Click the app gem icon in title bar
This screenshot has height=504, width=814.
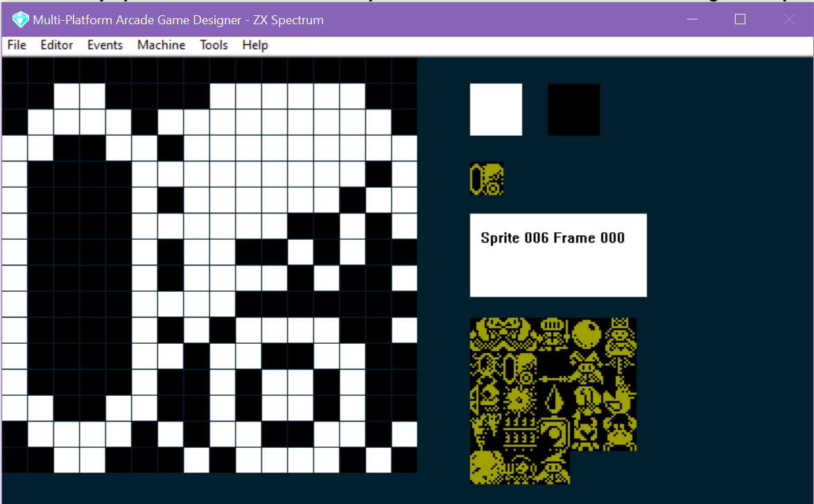click(20, 19)
